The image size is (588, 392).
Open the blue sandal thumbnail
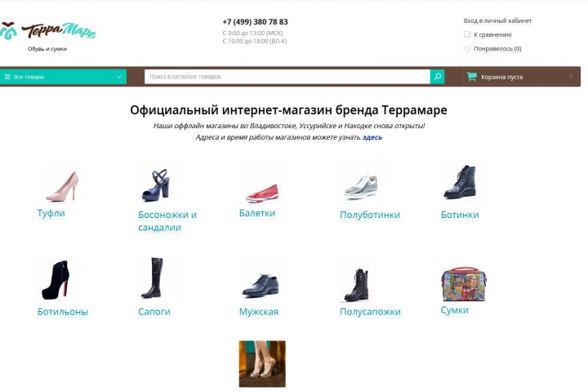coord(160,185)
